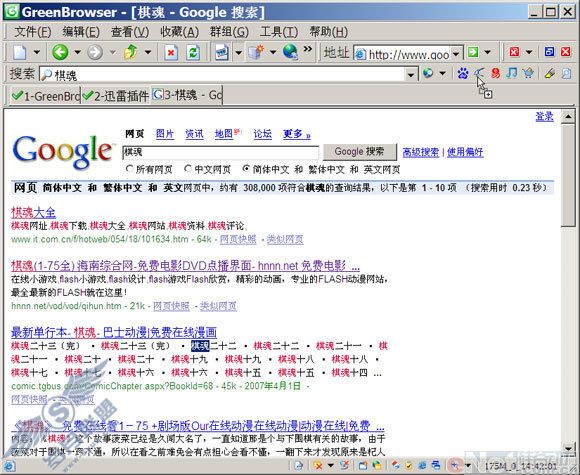580x475 pixels.
Task: Open the Back history dropdown arrow
Action: pyautogui.click(x=78, y=52)
